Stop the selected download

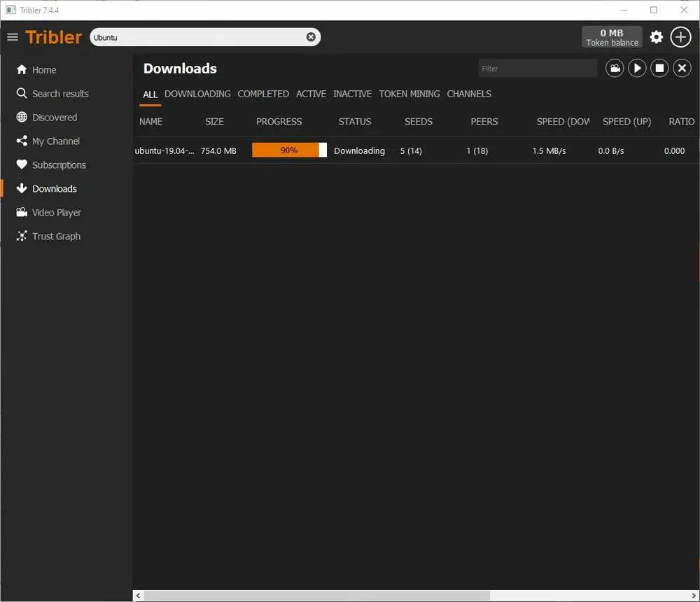[659, 69]
